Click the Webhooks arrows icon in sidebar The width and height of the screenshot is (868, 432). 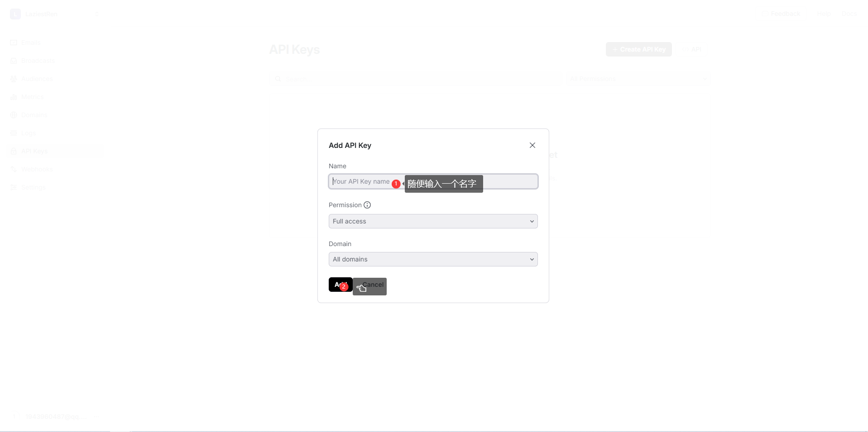[14, 169]
